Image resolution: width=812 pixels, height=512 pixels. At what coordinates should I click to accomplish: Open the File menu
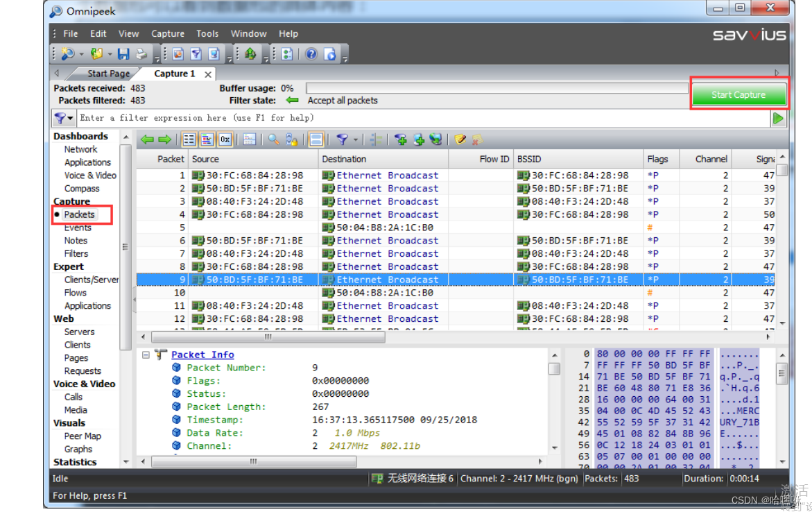point(71,34)
